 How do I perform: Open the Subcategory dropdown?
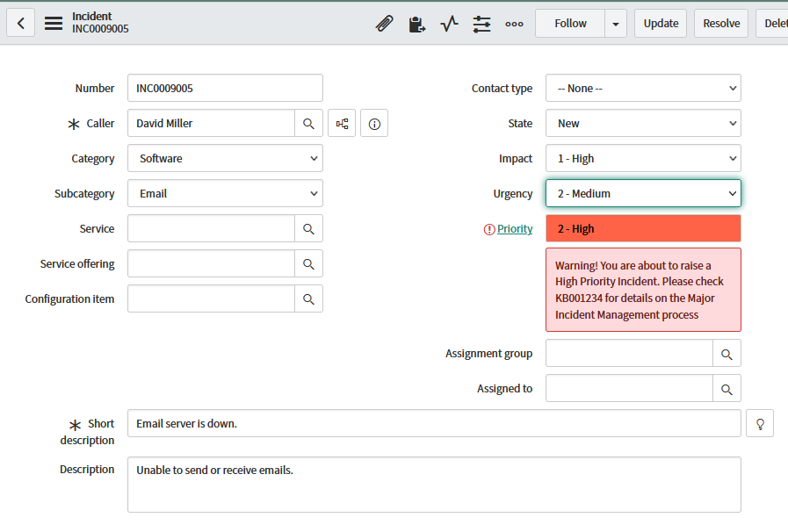(225, 193)
